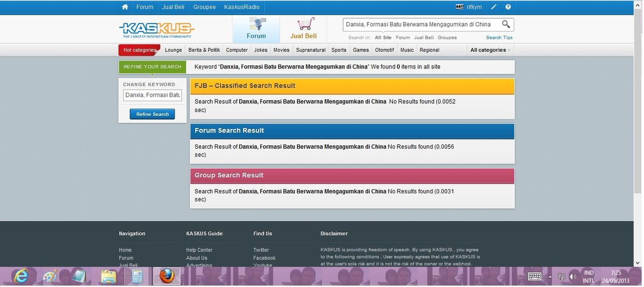This screenshot has height=287, width=644.
Task: Open Search Tips link
Action: click(x=499, y=38)
